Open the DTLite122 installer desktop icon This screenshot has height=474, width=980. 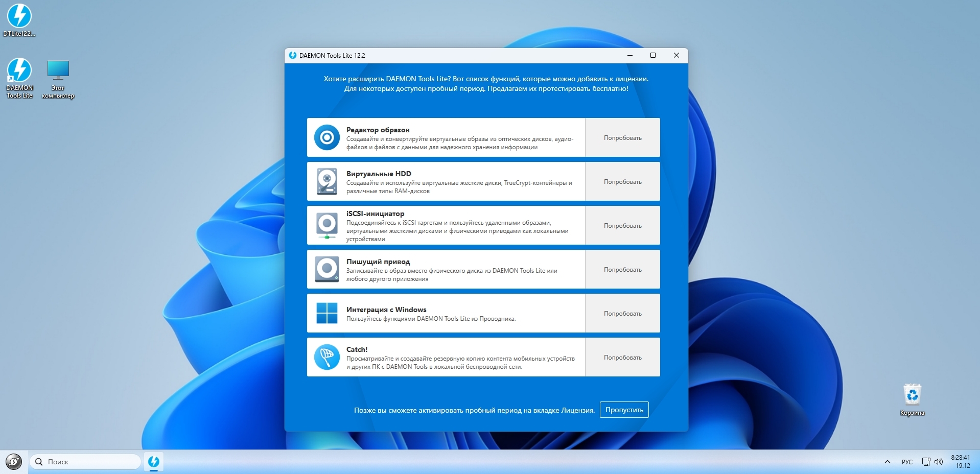[19, 20]
